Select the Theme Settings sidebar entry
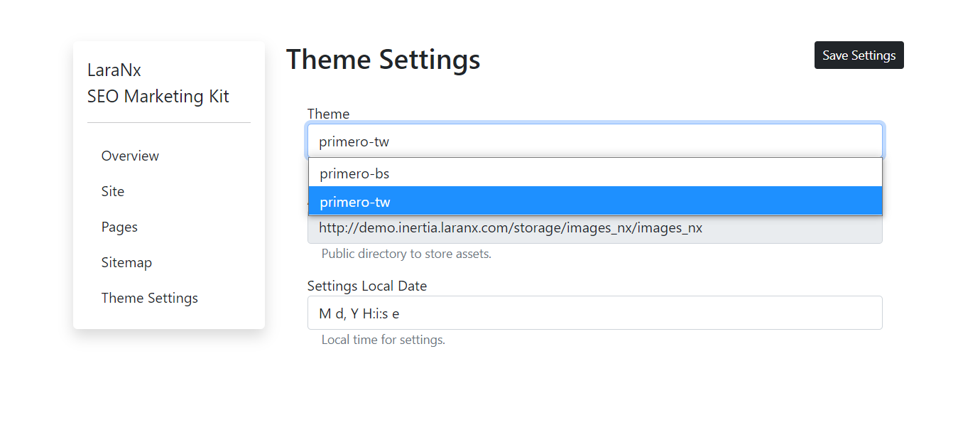Screen dimensions: 980x425 pyautogui.click(x=149, y=298)
